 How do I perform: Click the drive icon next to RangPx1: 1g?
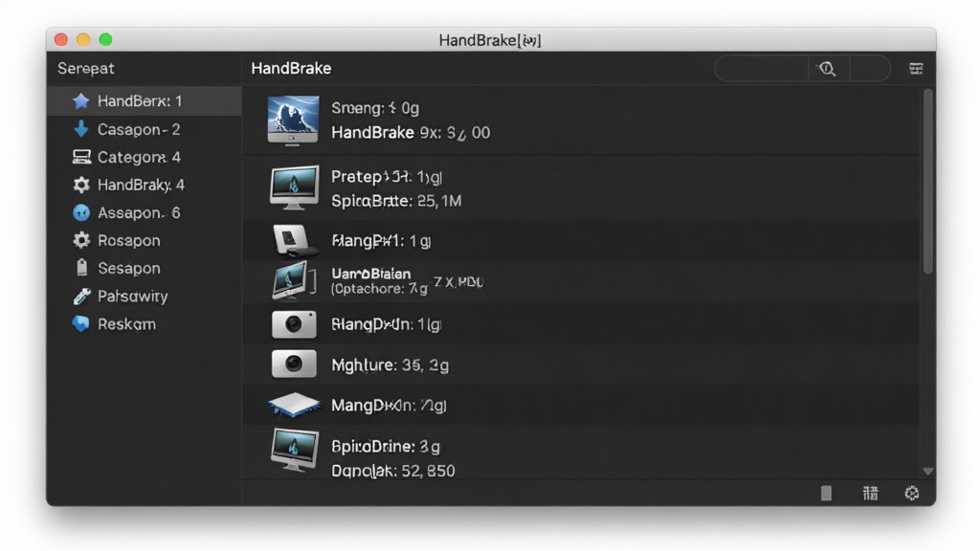[x=295, y=241]
